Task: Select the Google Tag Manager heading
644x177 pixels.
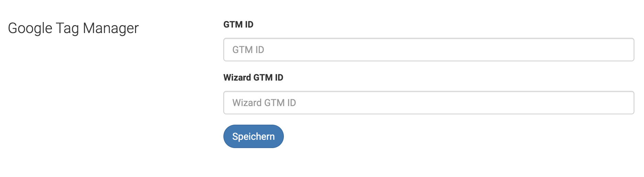Action: click(73, 28)
